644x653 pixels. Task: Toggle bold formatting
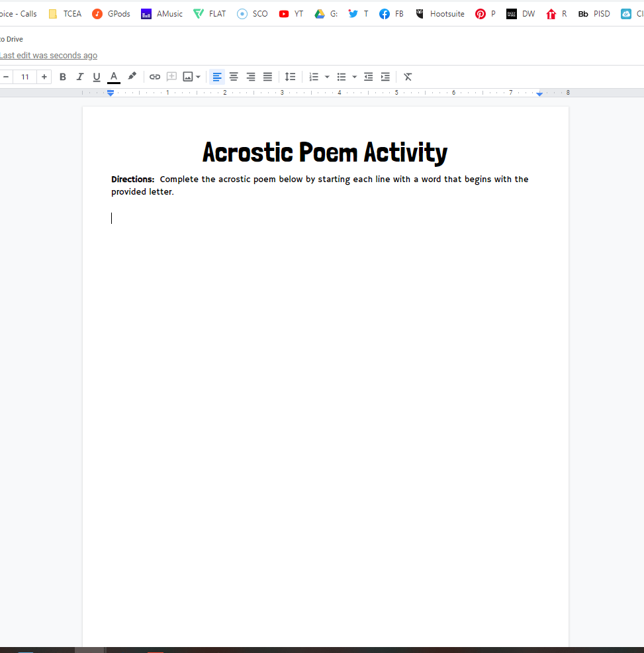[x=62, y=76]
